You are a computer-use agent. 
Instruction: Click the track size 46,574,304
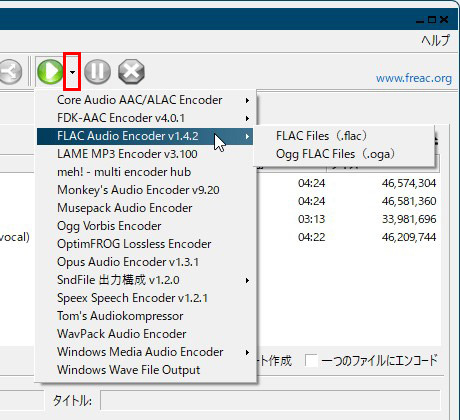click(x=409, y=183)
